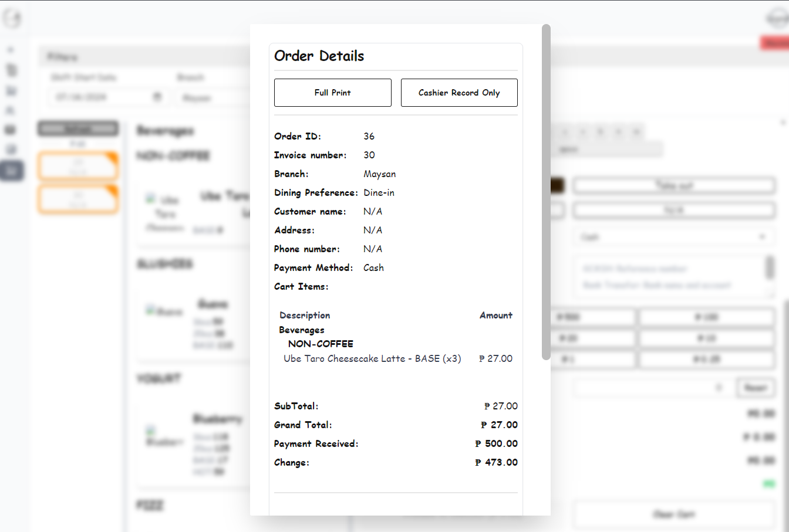Click the Order Details dialog scrollbar
This screenshot has width=789, height=532.
(546, 192)
